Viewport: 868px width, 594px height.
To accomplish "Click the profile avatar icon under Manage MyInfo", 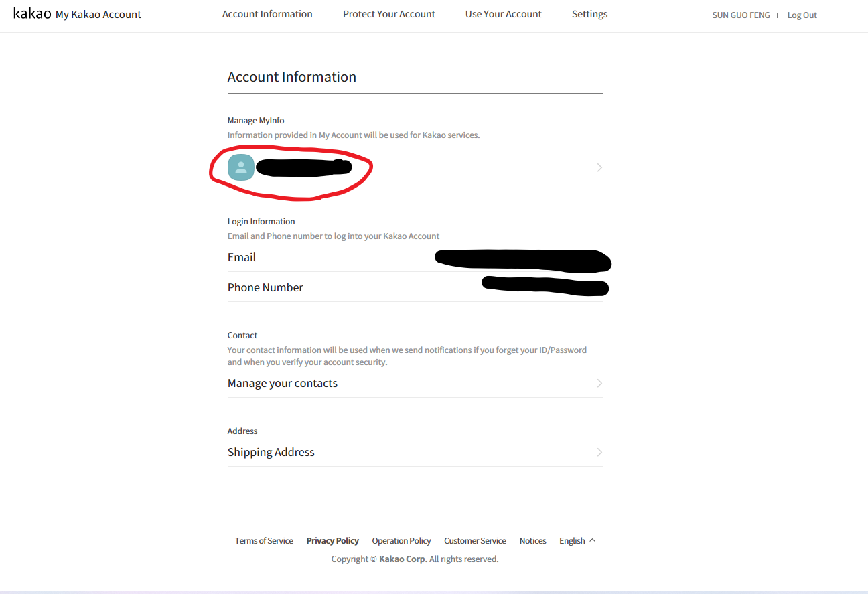I will [241, 167].
